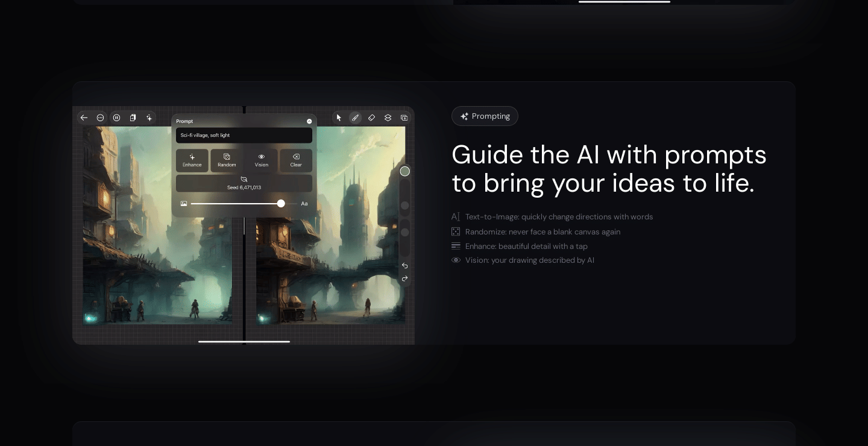Click 'Text-to-Image: quickly change directions with words'
The image size is (868, 446).
tap(559, 217)
